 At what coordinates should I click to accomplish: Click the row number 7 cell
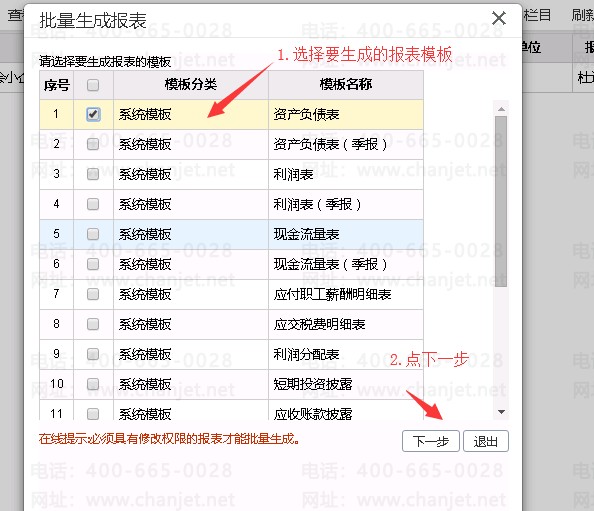[56, 294]
